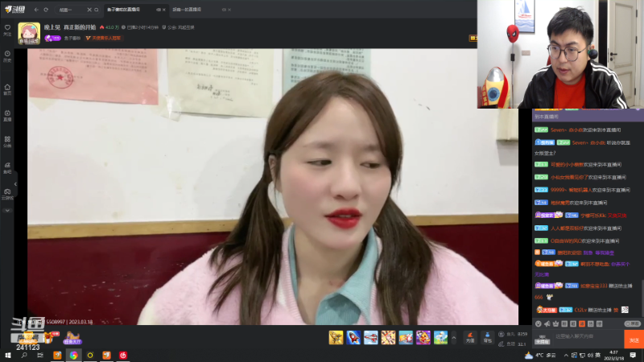
Task: Send the silver jet plane gift
Action: 371,337
